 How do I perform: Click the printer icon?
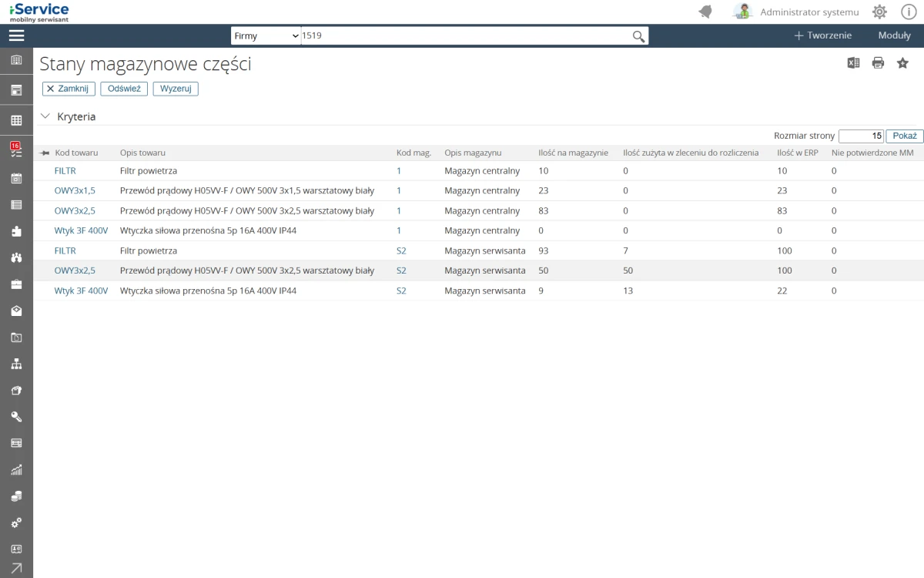(878, 63)
